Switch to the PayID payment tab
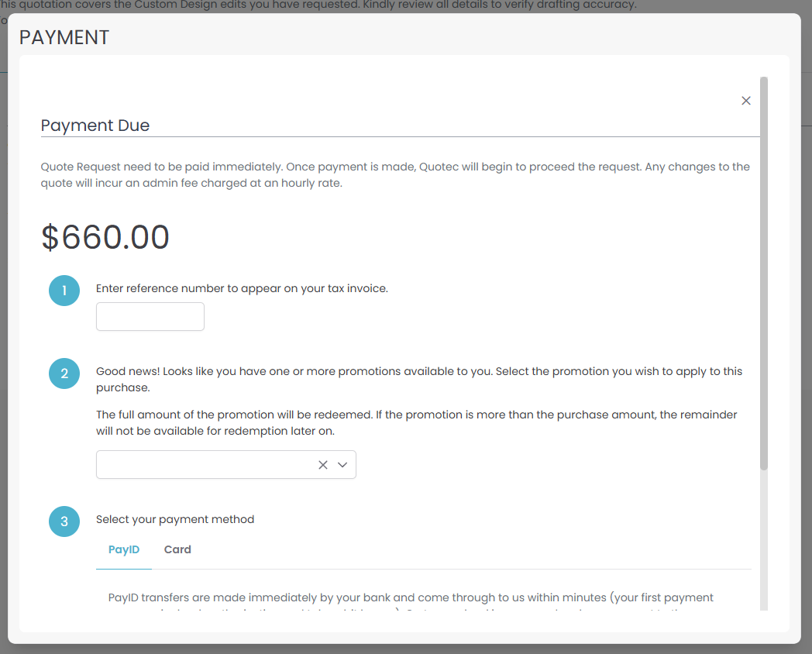This screenshot has width=812, height=654. point(124,549)
